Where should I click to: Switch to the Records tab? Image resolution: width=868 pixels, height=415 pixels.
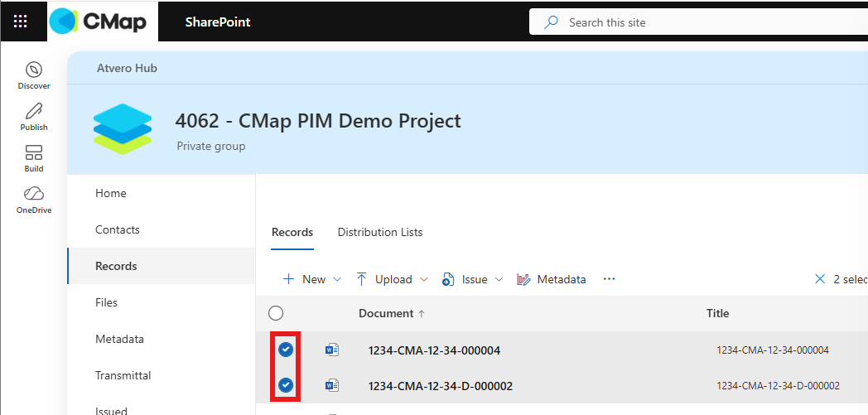point(292,233)
